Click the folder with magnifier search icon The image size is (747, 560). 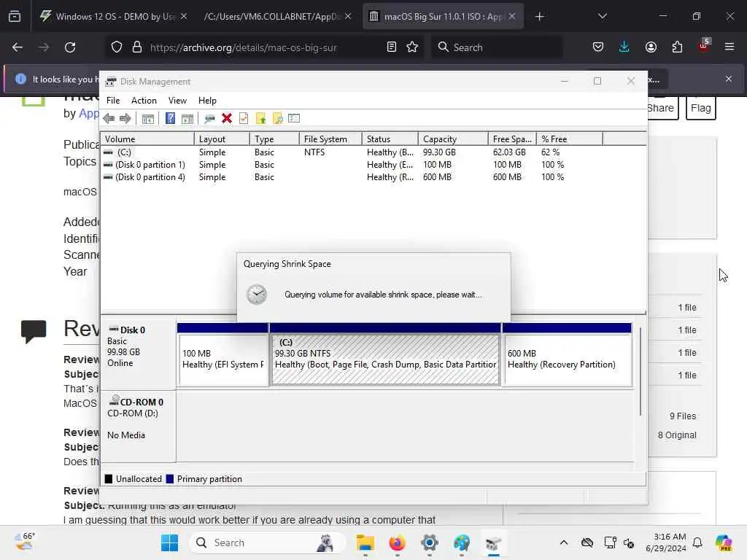(278, 119)
